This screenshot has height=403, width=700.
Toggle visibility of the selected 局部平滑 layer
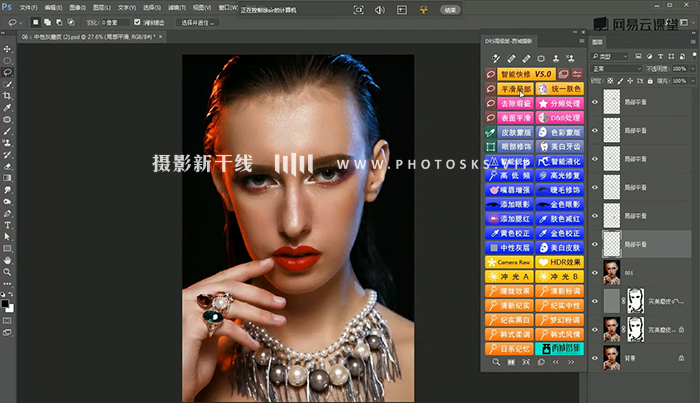[x=595, y=244]
